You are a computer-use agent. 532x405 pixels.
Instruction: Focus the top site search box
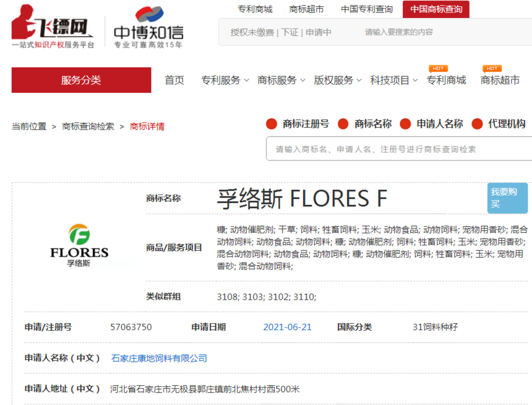click(448, 32)
